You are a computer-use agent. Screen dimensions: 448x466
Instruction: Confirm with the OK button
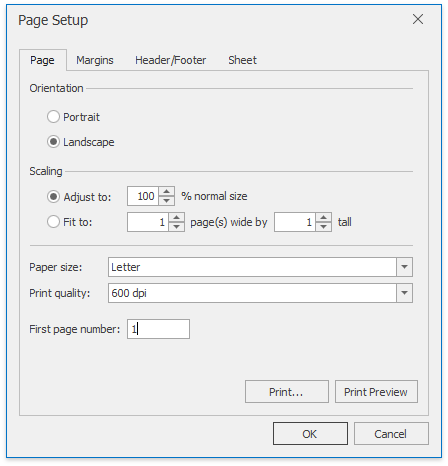pos(310,434)
